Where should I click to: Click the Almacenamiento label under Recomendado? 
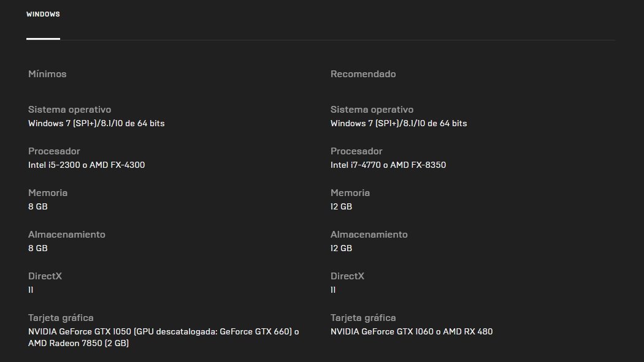click(369, 235)
